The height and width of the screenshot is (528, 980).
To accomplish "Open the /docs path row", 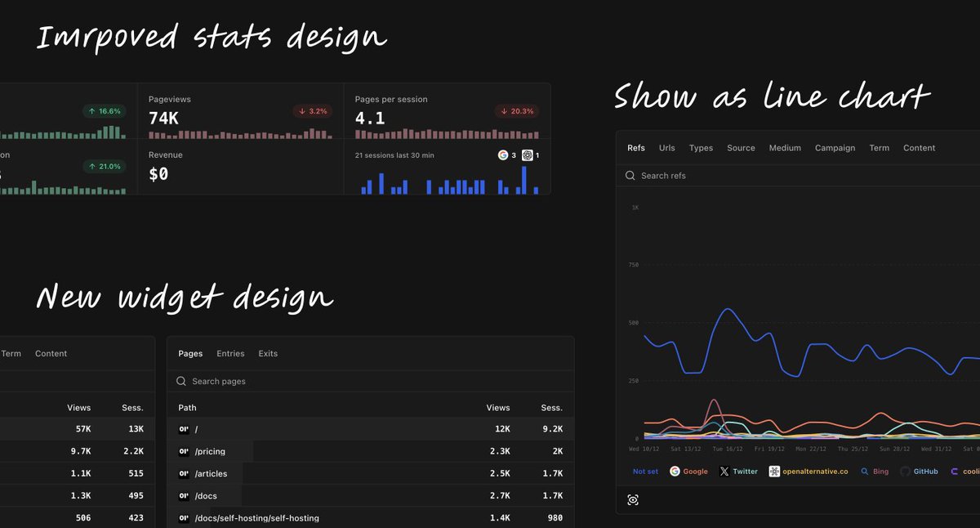I will (x=370, y=496).
